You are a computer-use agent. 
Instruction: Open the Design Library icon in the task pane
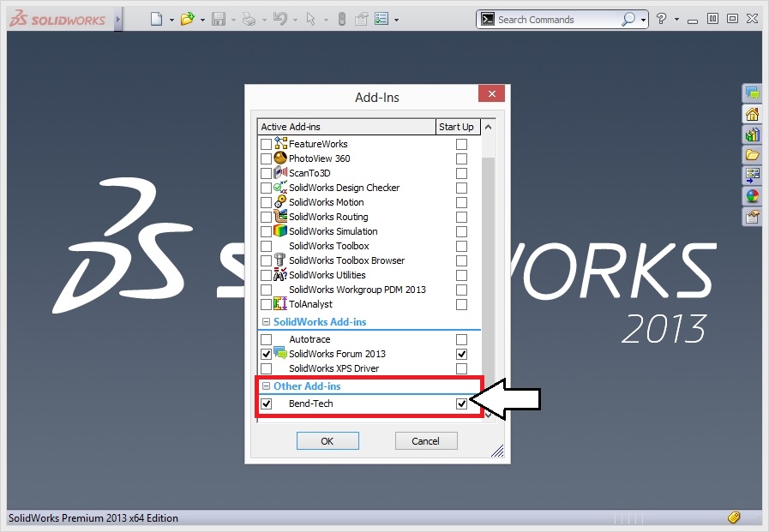pos(752,134)
